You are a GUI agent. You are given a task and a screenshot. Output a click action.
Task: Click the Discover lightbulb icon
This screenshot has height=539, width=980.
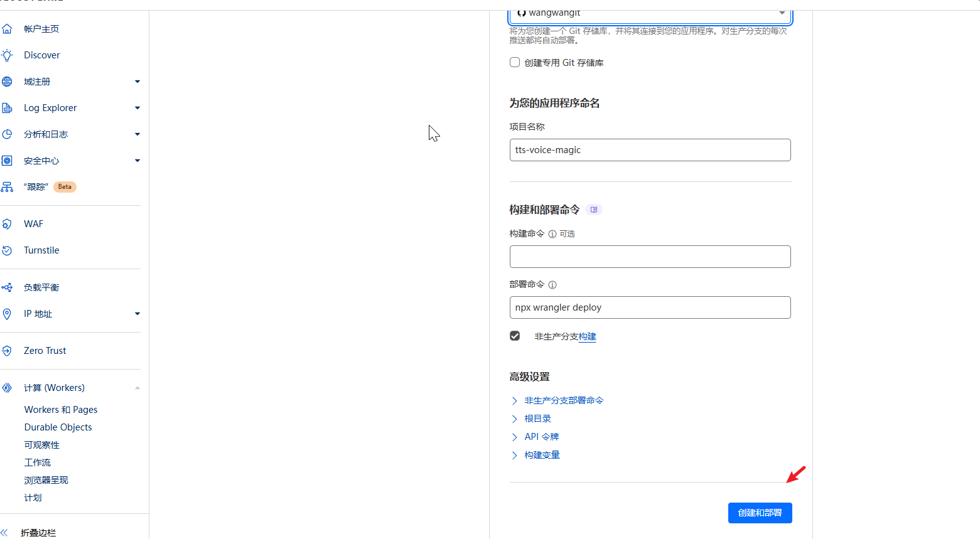tap(8, 55)
